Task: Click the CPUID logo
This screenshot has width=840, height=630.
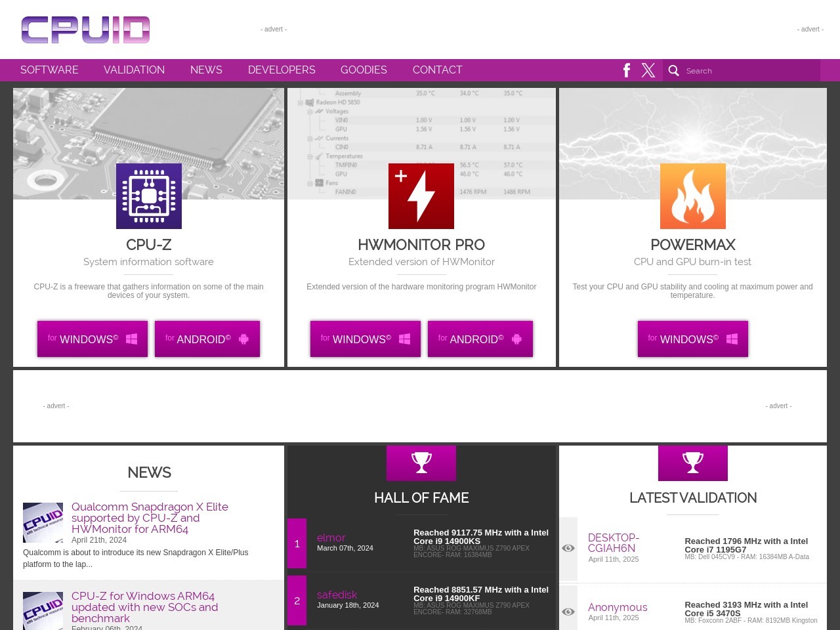Action: coord(85,30)
